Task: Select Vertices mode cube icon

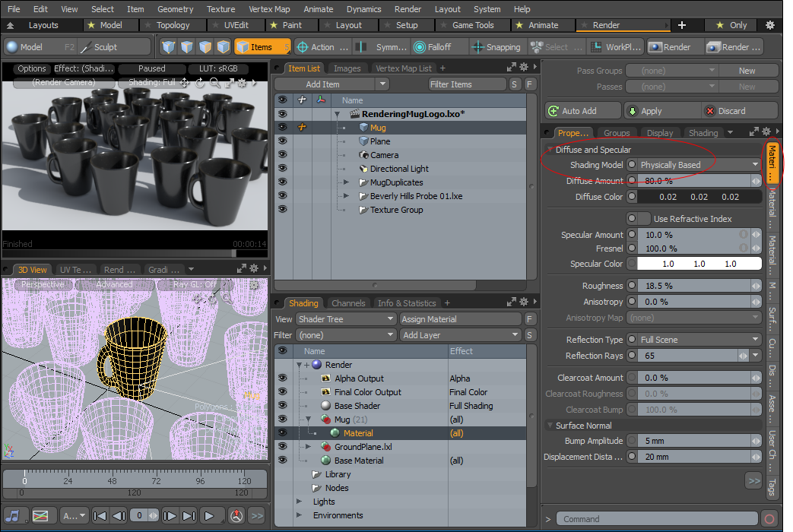Action: 169,47
